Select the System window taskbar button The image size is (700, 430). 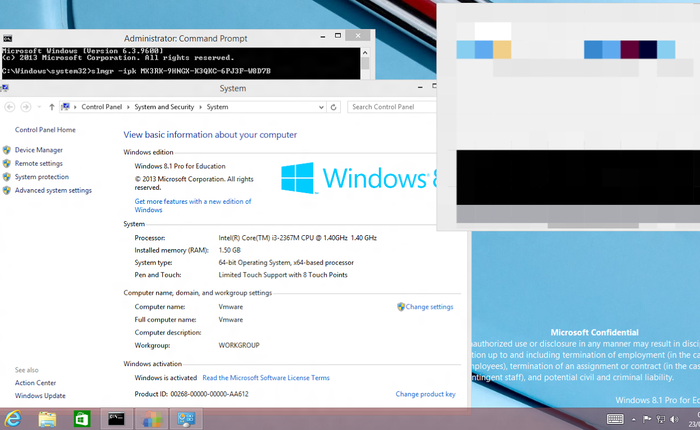[x=186, y=419]
